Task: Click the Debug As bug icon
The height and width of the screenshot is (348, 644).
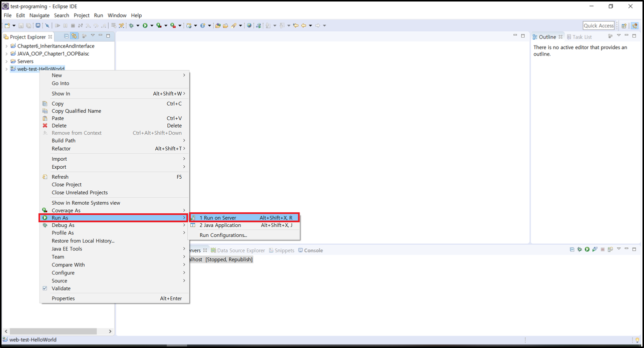Action: (45, 225)
